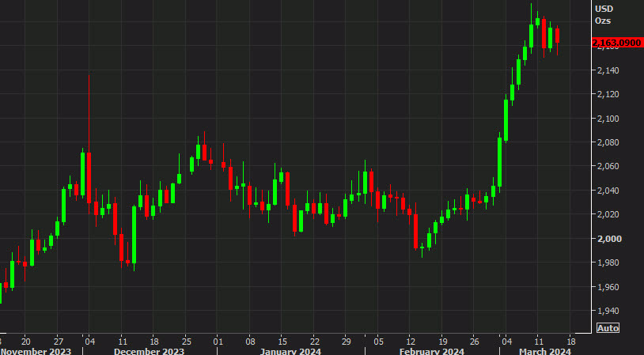Select the 2,020 price axis label

[608, 214]
